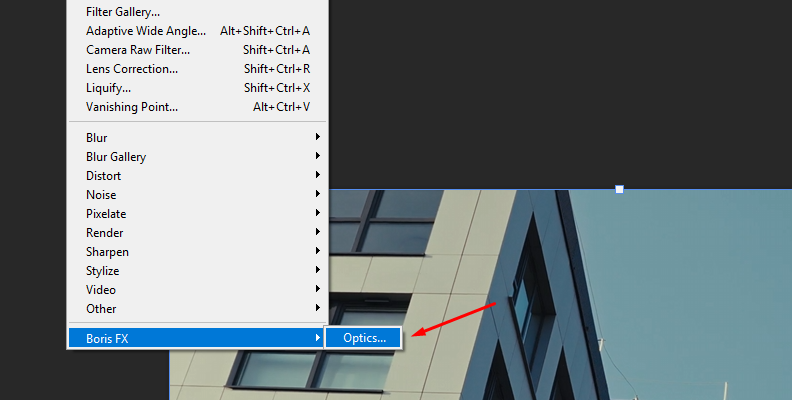Open Vanishing Point filter
This screenshot has height=400, width=792.
click(x=197, y=107)
